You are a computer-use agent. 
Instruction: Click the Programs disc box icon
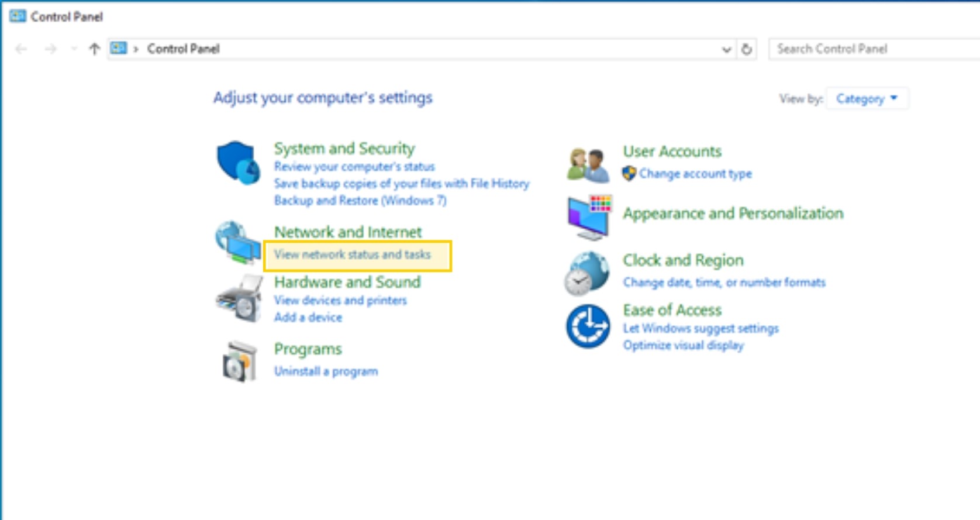(239, 361)
